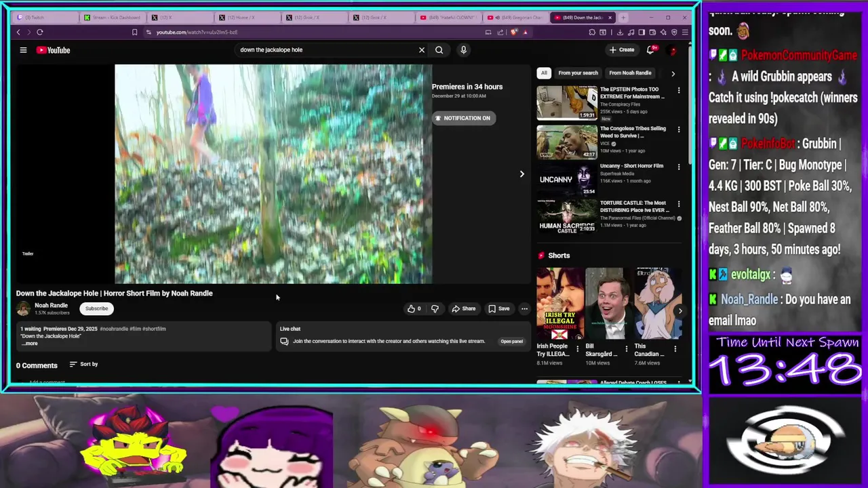
Task: Click evoltalgx username in stream chat
Action: 751,274
